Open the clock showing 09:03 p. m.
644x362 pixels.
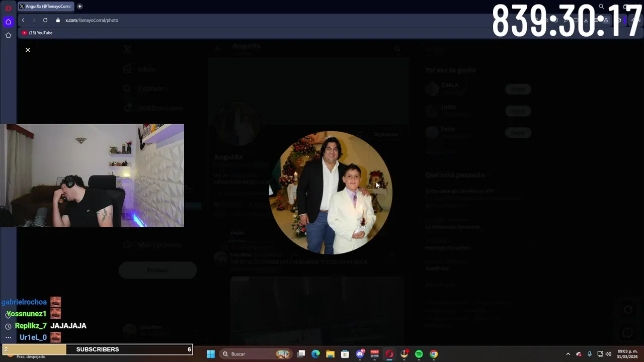click(x=627, y=354)
